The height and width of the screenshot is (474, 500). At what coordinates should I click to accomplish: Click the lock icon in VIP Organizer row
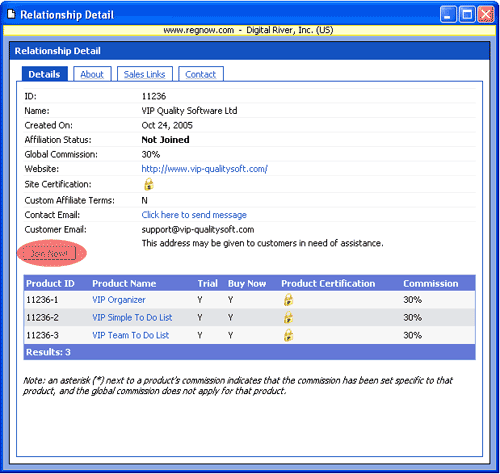(288, 299)
